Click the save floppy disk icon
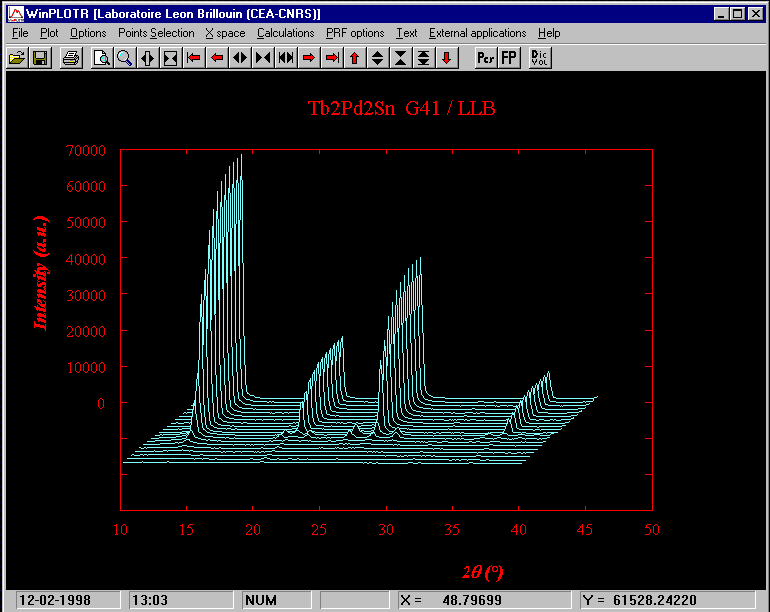 40,58
